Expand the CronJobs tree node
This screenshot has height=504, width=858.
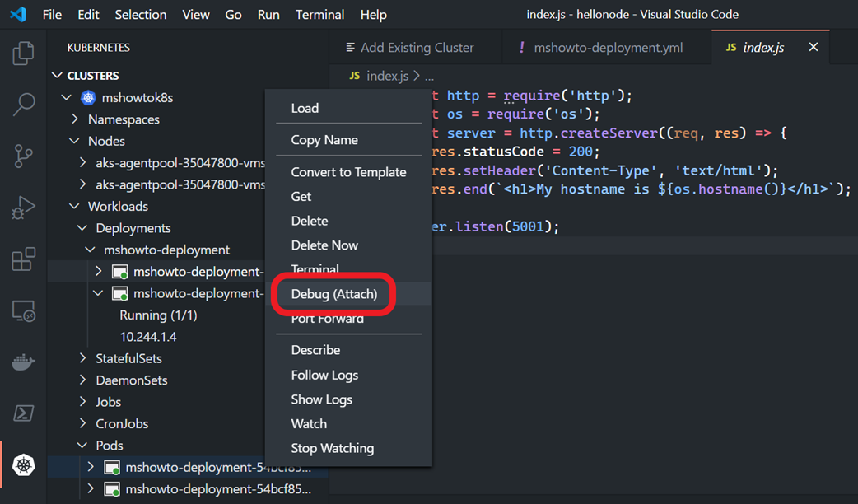point(82,423)
